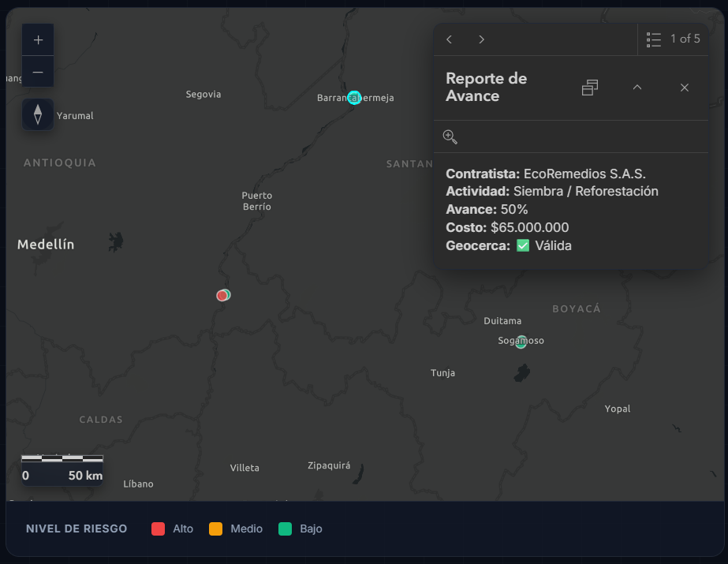Zoom in on the map
Image resolution: width=728 pixels, height=564 pixels.
pos(37,39)
